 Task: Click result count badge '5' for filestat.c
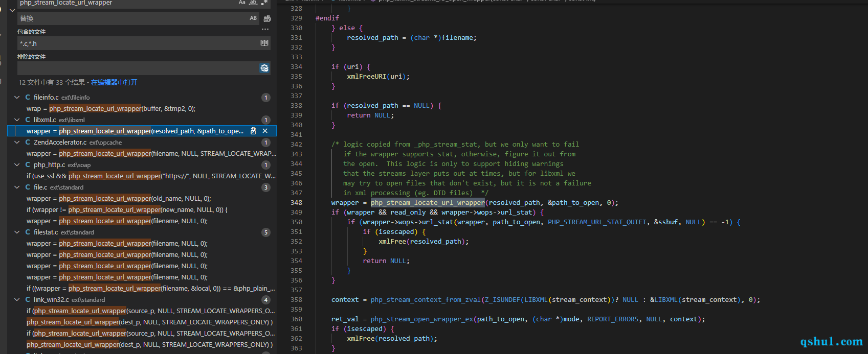point(266,232)
